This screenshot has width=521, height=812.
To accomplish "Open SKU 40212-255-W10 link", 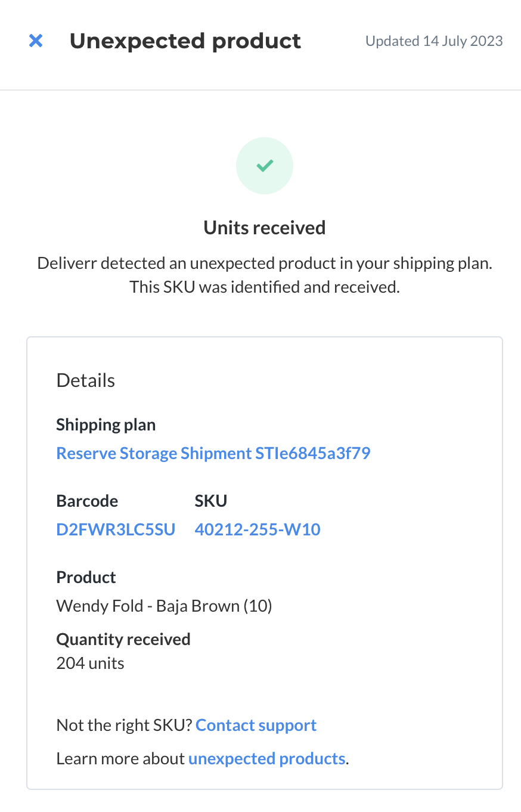I will [x=258, y=529].
